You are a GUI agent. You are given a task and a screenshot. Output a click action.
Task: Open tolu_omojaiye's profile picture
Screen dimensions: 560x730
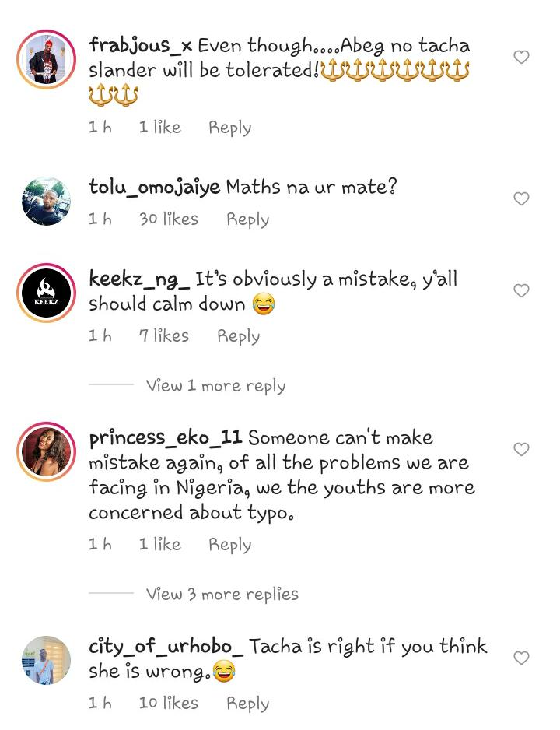(47, 201)
